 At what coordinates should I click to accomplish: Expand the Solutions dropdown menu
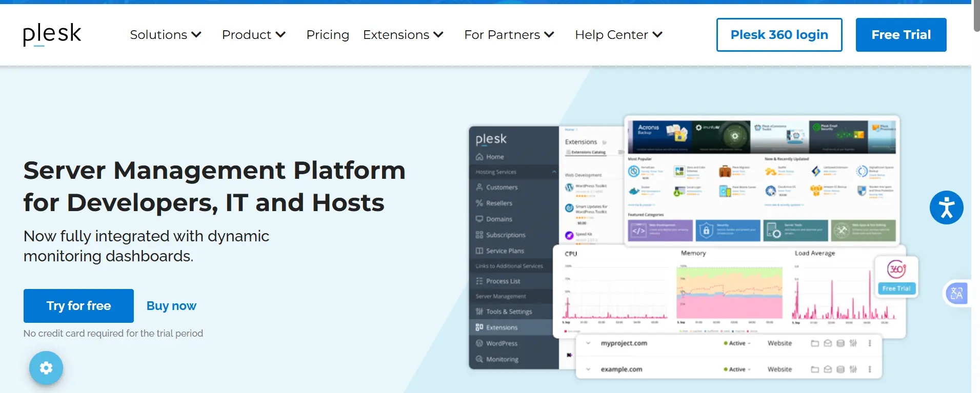click(165, 35)
